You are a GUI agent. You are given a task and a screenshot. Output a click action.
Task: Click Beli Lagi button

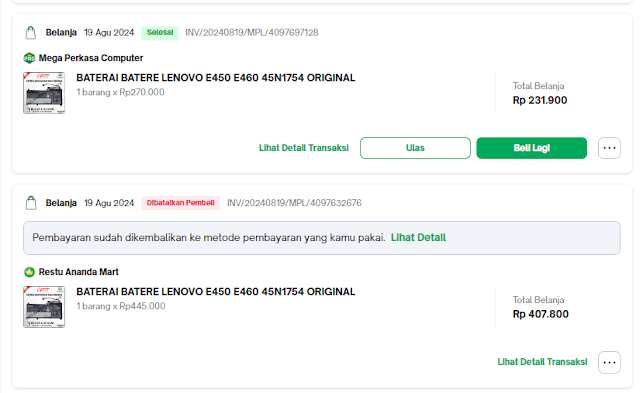coord(531,148)
